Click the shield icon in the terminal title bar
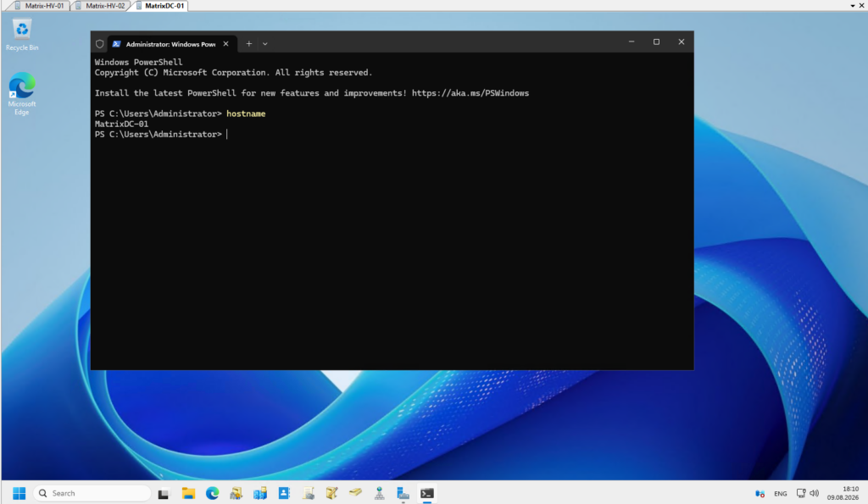The height and width of the screenshot is (504, 868). click(100, 44)
